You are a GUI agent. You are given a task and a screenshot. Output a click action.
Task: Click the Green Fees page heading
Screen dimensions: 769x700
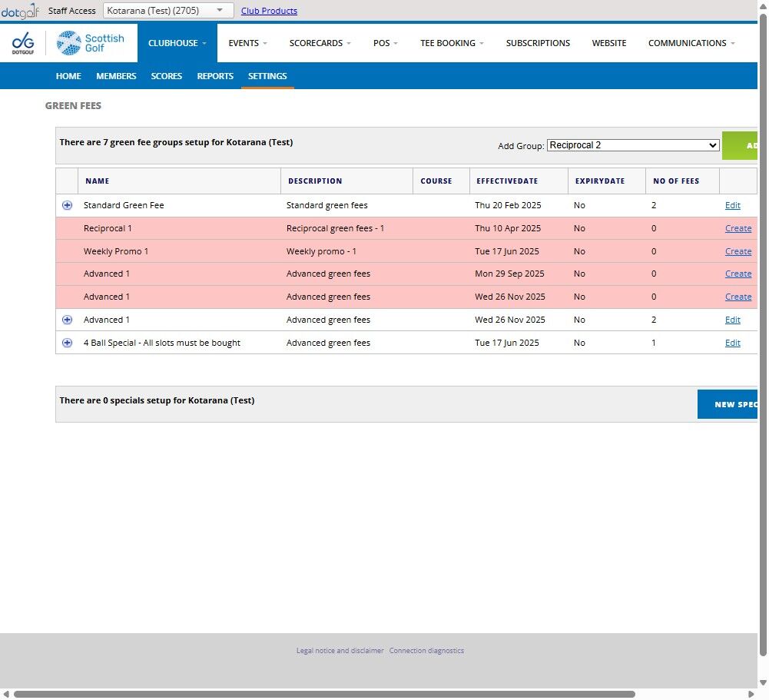[x=73, y=106]
